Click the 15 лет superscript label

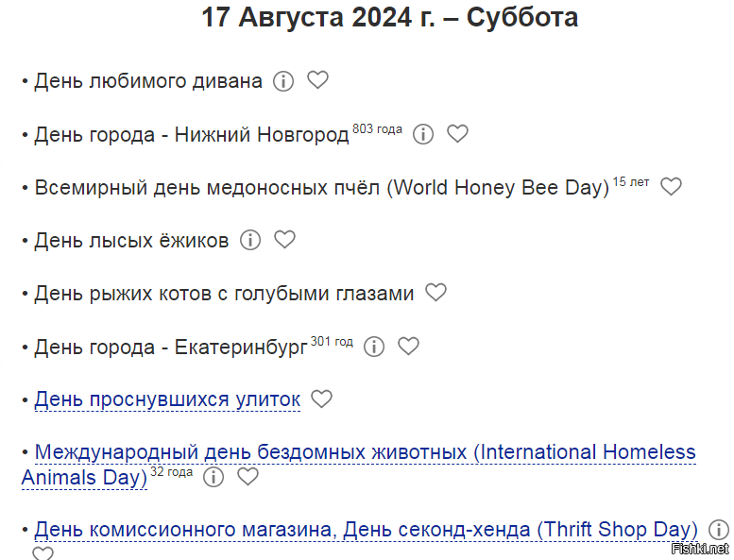[x=631, y=182]
